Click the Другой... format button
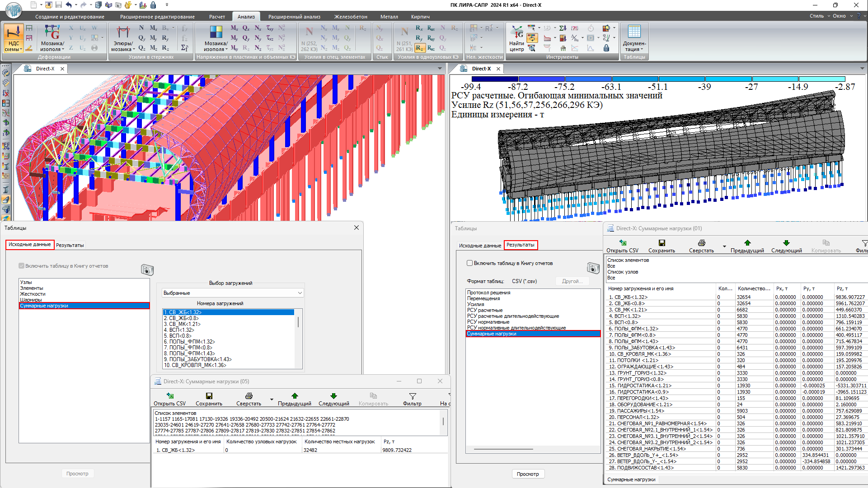This screenshot has width=868, height=488. click(x=572, y=281)
